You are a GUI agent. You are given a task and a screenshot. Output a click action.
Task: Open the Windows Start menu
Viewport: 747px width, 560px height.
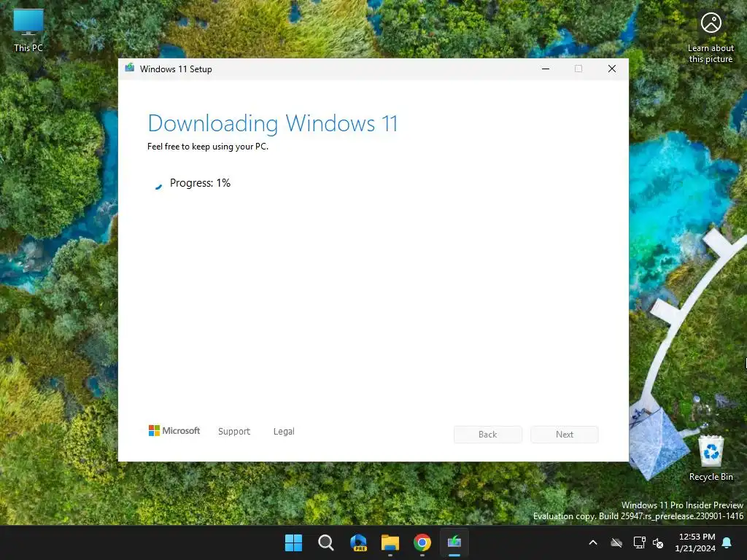pyautogui.click(x=293, y=542)
